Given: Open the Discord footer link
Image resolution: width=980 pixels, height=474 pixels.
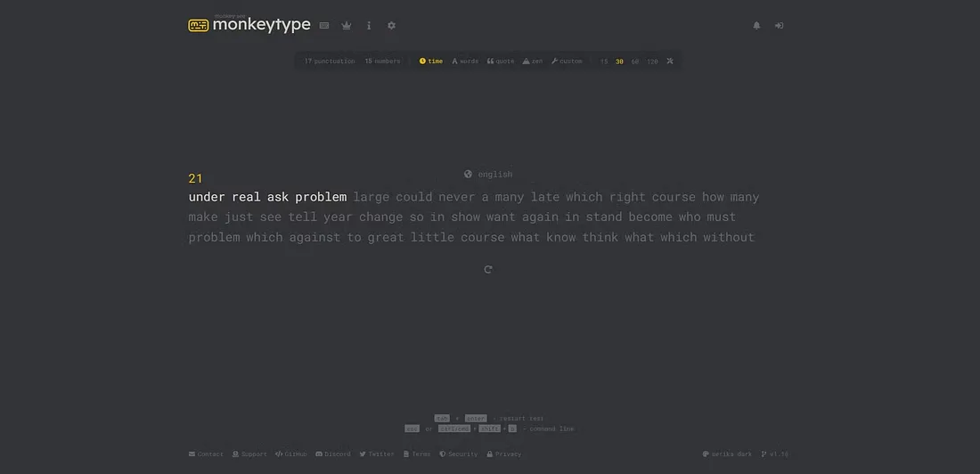Looking at the screenshot, I should (333, 454).
